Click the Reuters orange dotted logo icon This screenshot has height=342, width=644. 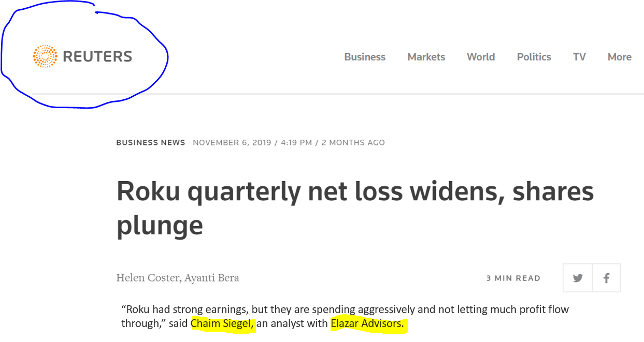(x=45, y=56)
